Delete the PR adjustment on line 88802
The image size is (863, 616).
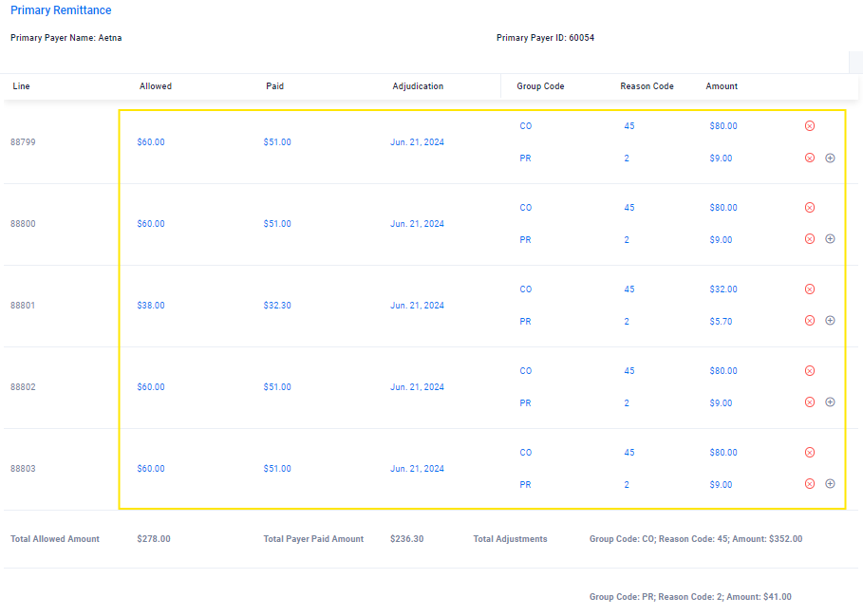(810, 402)
